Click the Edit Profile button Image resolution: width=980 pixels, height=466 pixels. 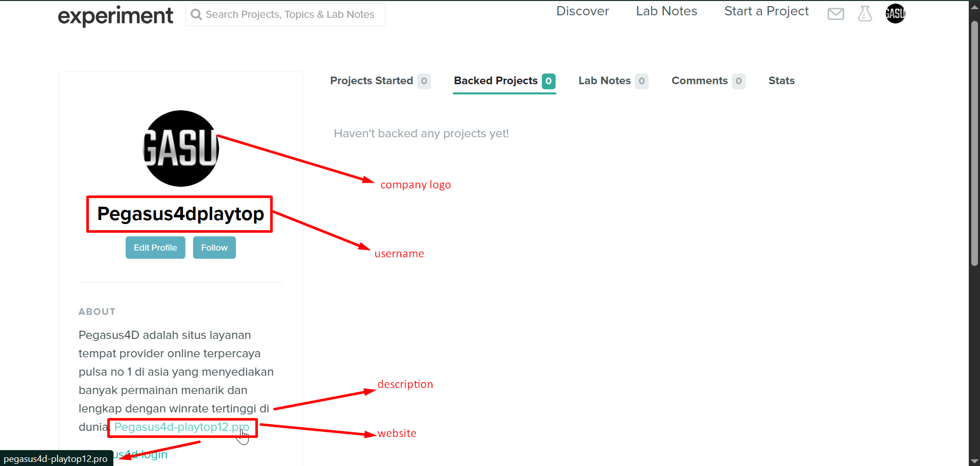pos(155,247)
